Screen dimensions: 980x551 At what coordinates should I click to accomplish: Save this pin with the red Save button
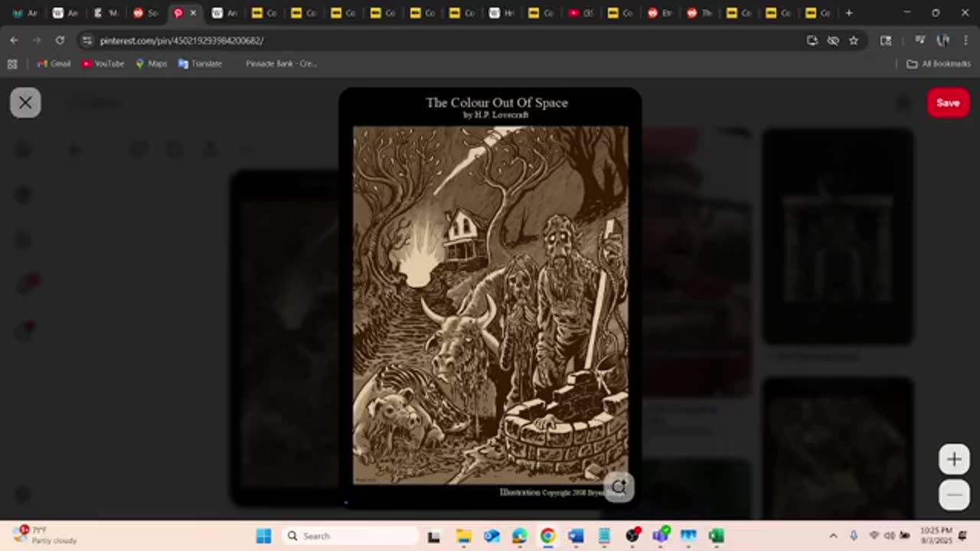click(x=948, y=103)
